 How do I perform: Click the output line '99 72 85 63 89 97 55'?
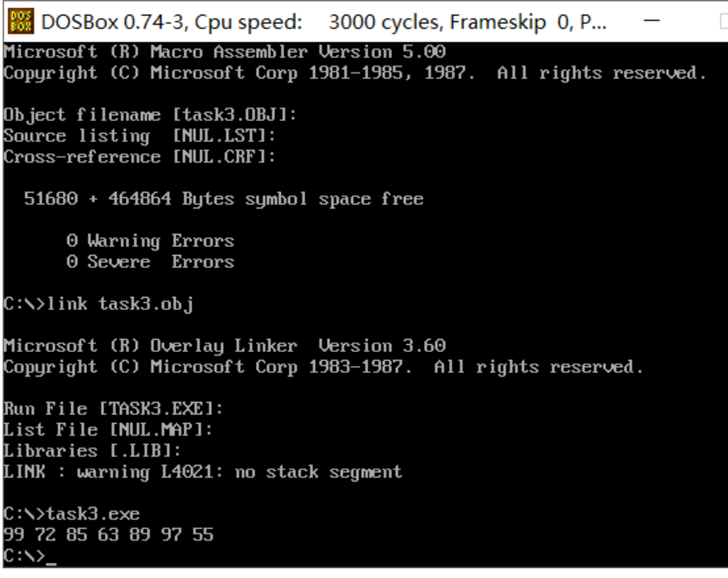click(x=109, y=534)
